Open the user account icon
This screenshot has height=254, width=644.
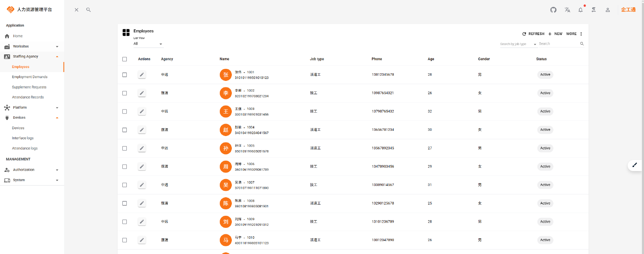pos(608,10)
